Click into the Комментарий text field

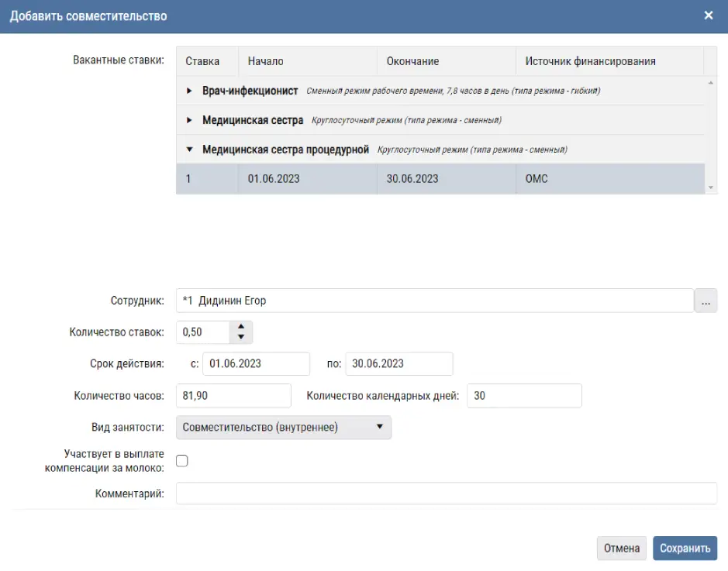pyautogui.click(x=446, y=494)
